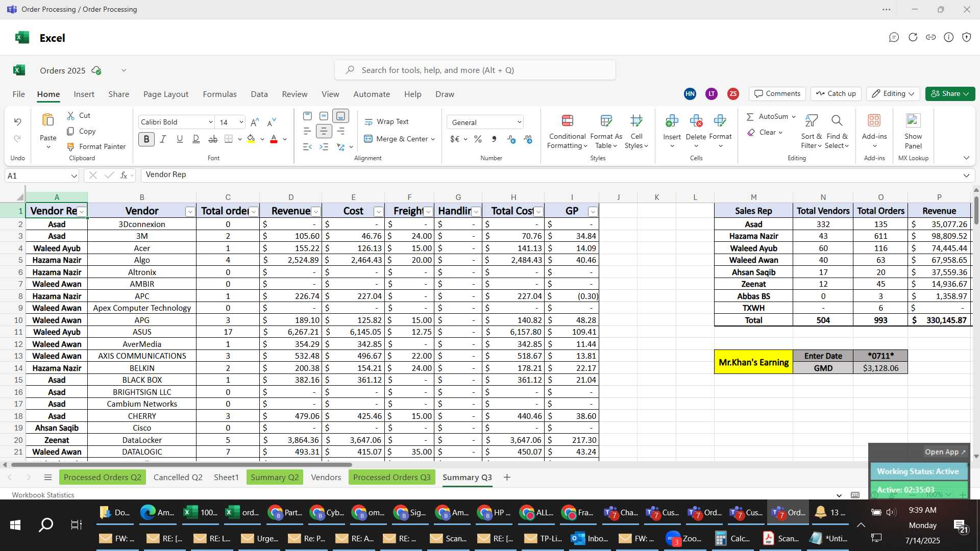Viewport: 980px width, 551px height.
Task: Toggle align right
Action: (340, 131)
